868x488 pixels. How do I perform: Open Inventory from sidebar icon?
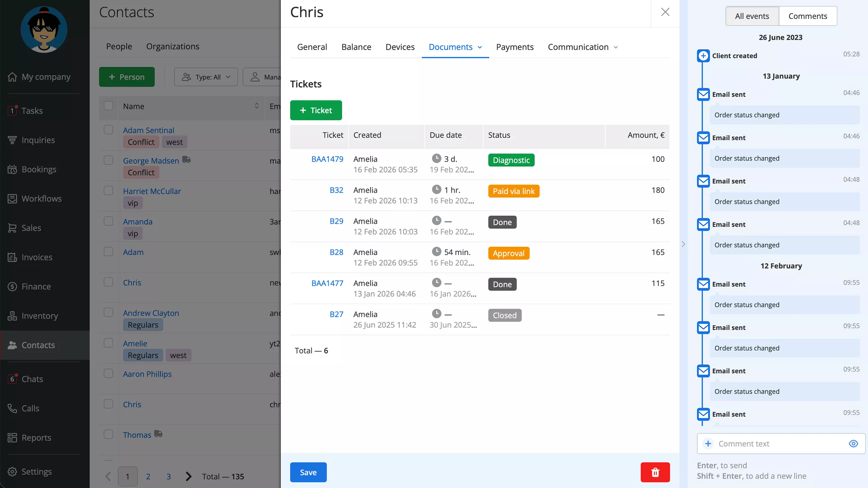click(x=12, y=316)
